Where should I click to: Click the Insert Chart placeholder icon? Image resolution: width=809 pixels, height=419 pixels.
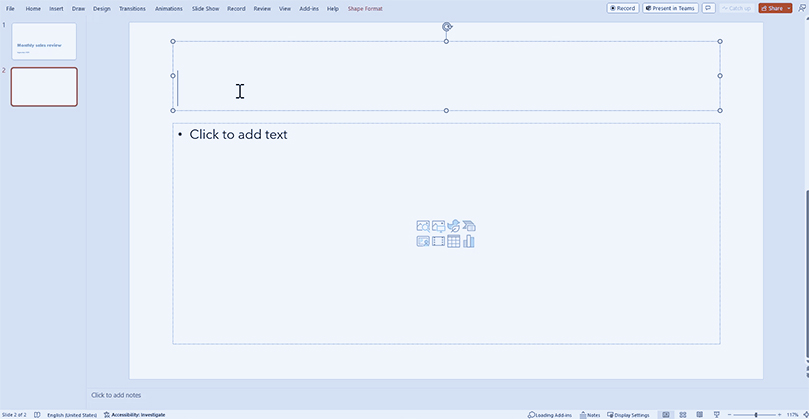pyautogui.click(x=469, y=241)
